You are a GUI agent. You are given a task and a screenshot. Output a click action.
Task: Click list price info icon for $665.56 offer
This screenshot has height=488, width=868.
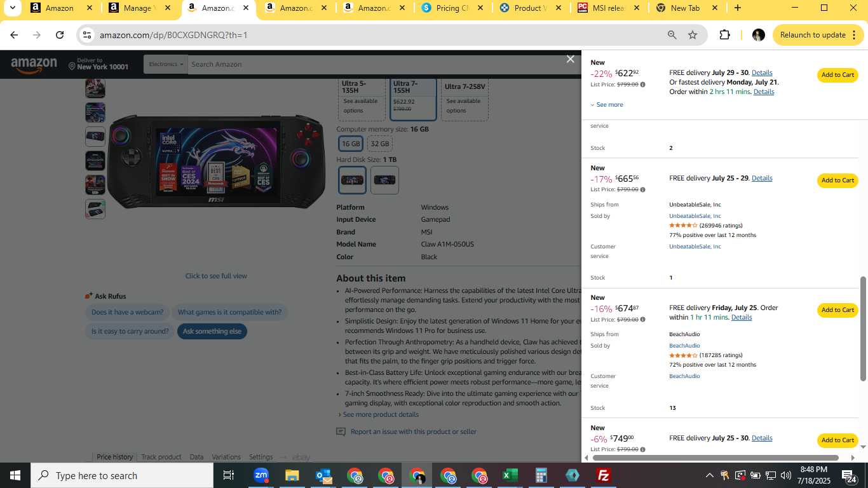click(642, 189)
